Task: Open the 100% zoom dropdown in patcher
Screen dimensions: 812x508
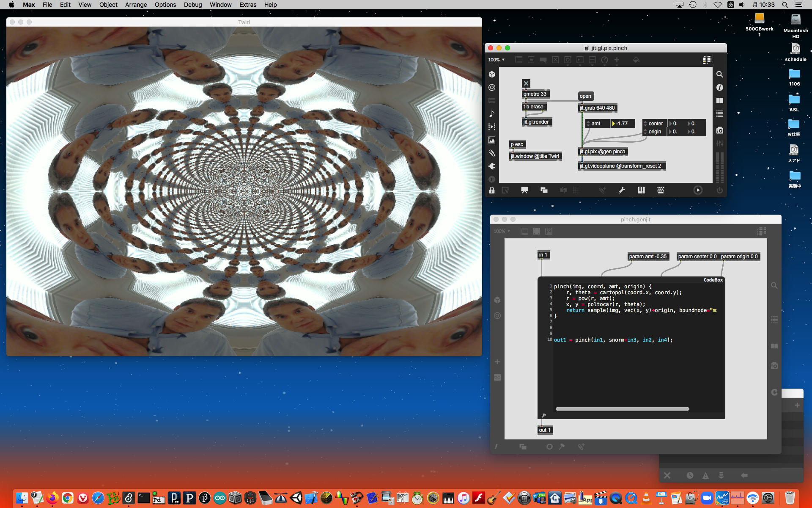Action: [497, 60]
